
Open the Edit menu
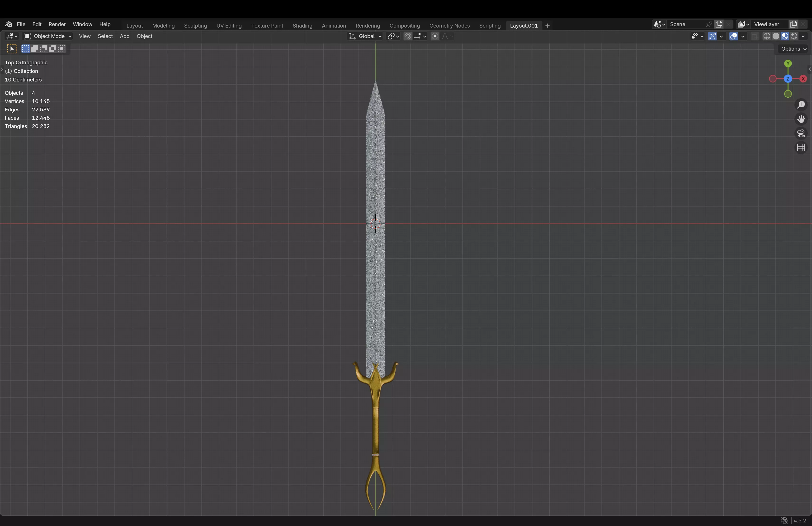point(37,24)
